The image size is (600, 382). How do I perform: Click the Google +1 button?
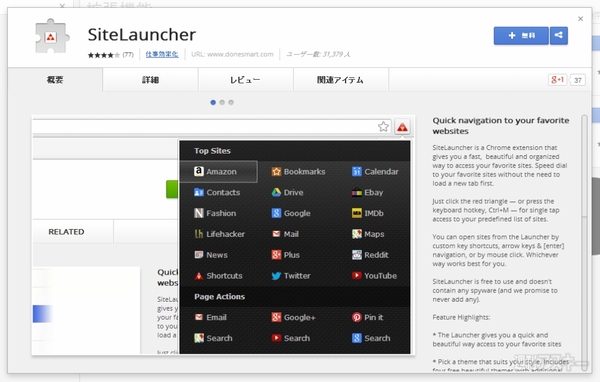pyautogui.click(x=557, y=80)
